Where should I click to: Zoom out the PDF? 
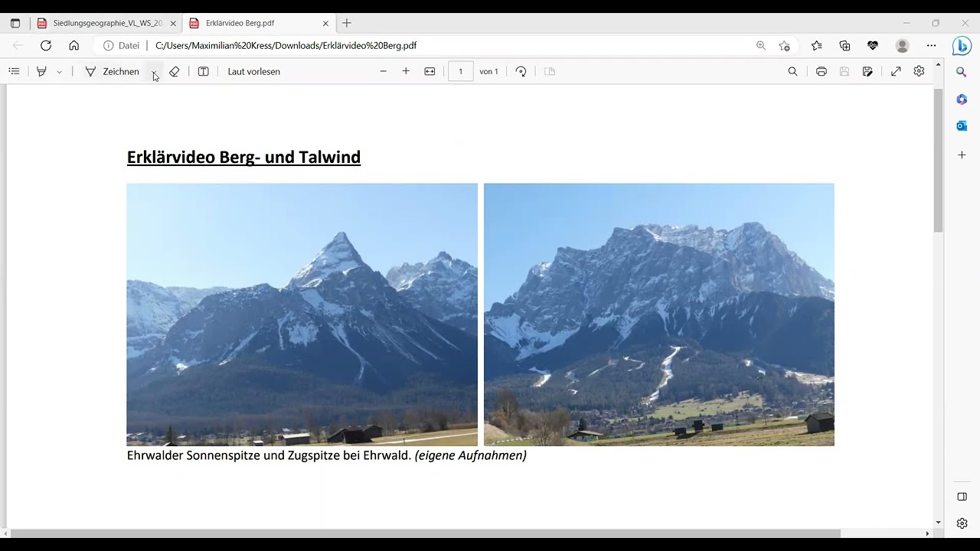384,71
